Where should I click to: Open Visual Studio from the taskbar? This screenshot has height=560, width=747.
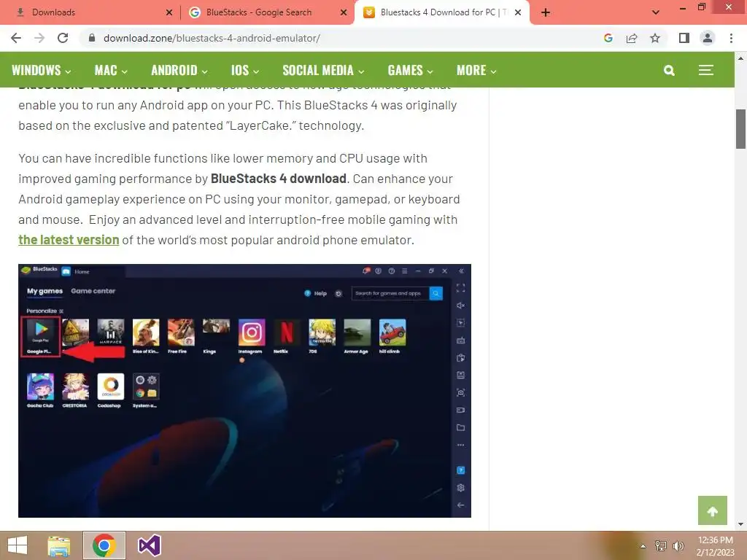[149, 545]
